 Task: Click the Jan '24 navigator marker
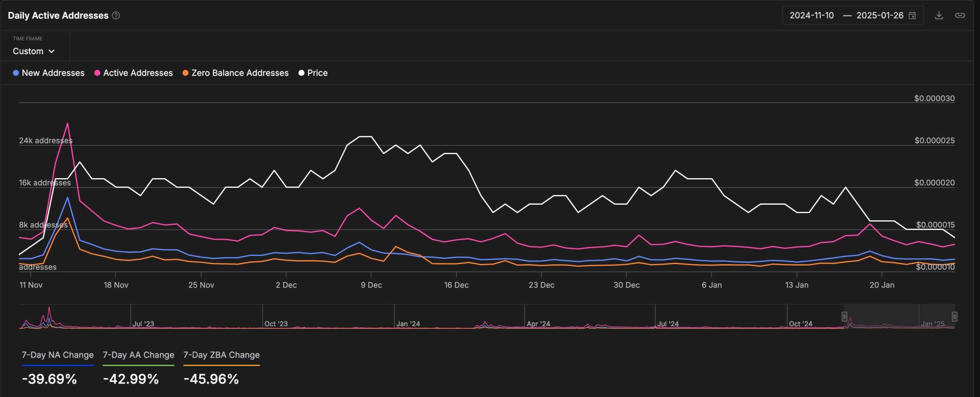pyautogui.click(x=408, y=324)
